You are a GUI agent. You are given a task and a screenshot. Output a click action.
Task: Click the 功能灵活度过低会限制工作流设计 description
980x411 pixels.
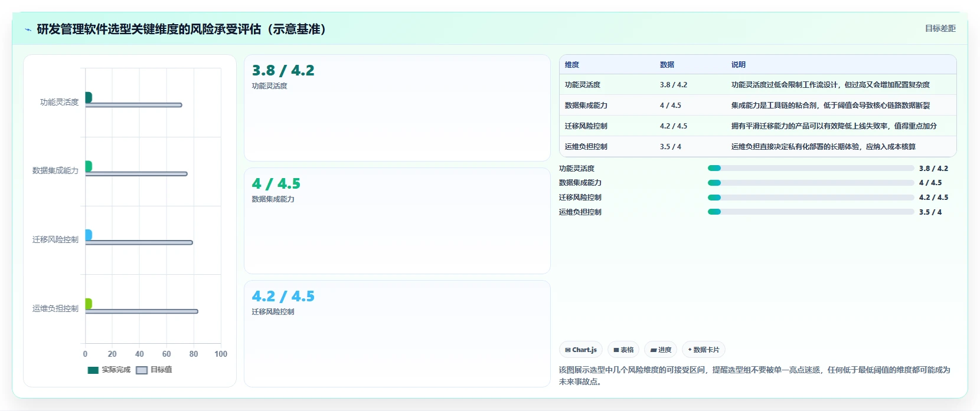coord(830,85)
